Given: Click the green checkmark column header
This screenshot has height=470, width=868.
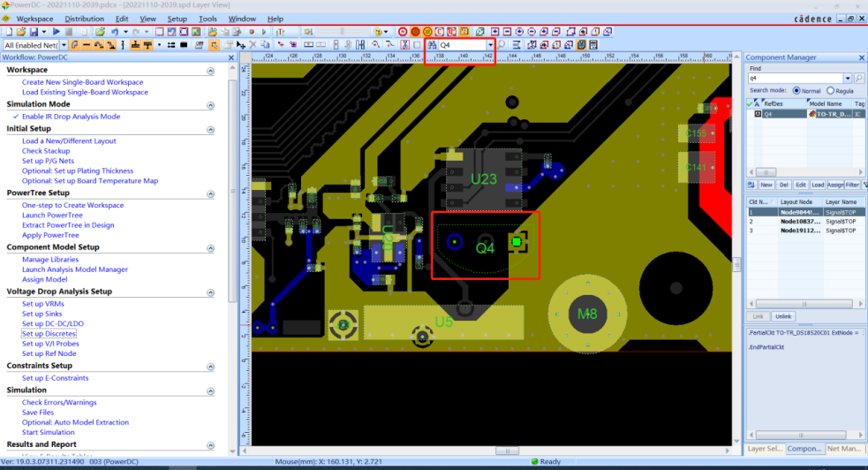Looking at the screenshot, I should point(750,103).
